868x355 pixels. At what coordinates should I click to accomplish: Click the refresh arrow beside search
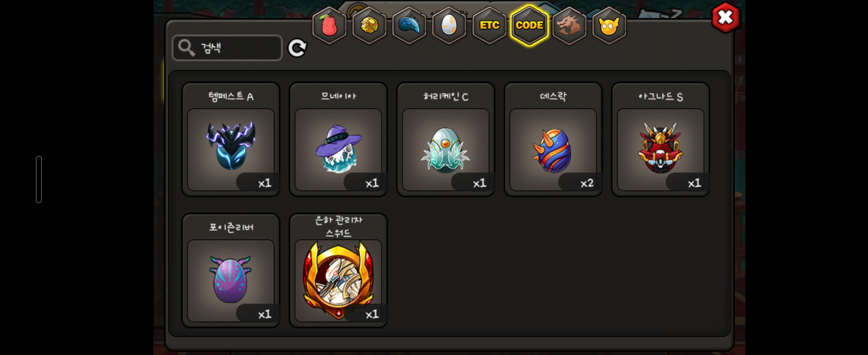[x=297, y=48]
